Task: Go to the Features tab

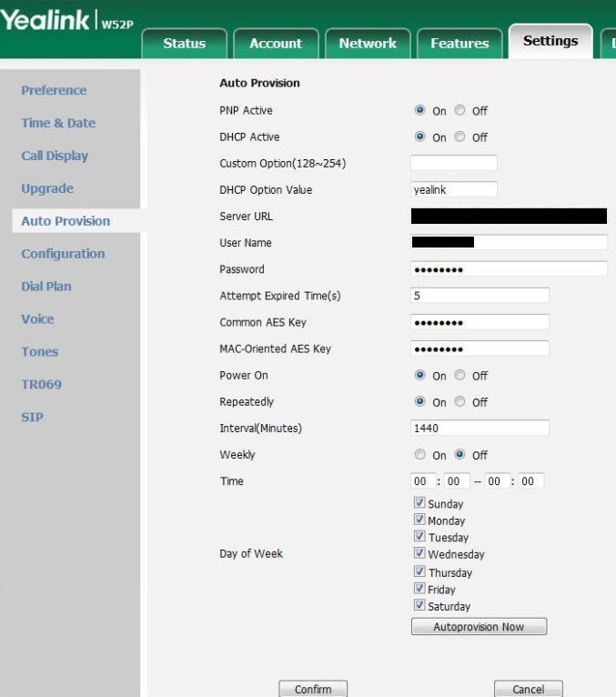Action: (459, 43)
